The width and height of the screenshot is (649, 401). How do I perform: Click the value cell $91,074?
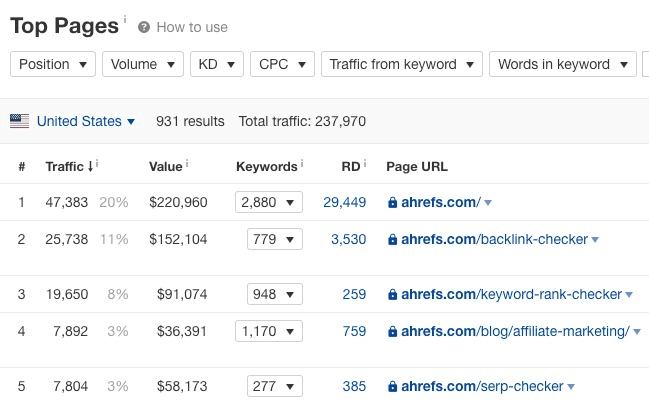[182, 294]
